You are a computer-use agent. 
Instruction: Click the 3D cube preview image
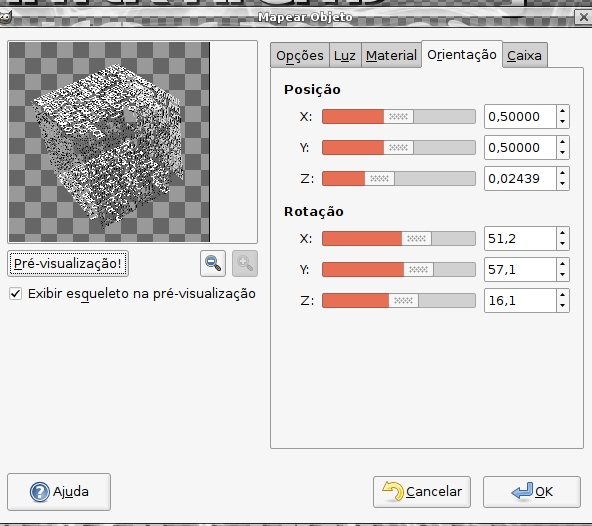[x=109, y=142]
